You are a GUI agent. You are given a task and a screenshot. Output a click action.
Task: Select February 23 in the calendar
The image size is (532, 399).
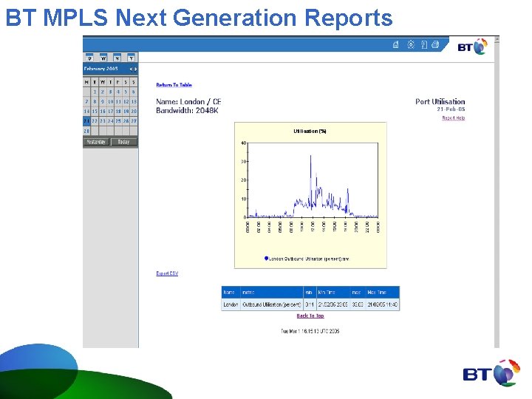[x=103, y=121]
